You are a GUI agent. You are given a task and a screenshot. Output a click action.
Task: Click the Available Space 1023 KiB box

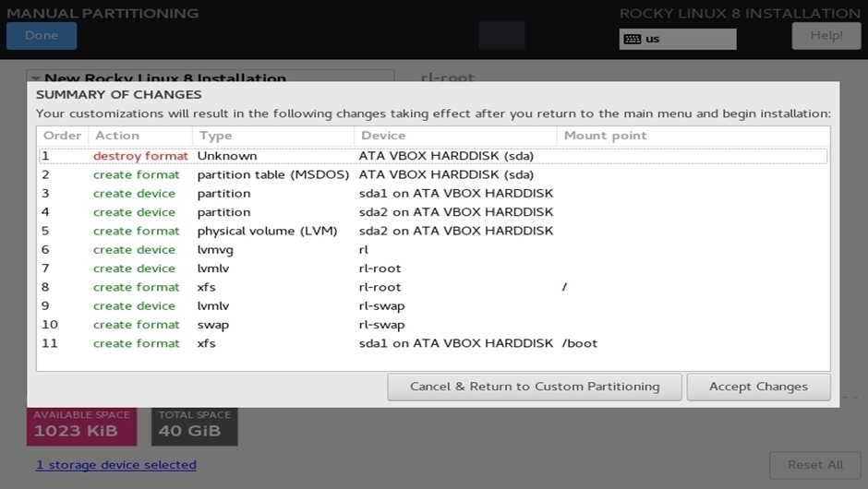[x=82, y=426]
